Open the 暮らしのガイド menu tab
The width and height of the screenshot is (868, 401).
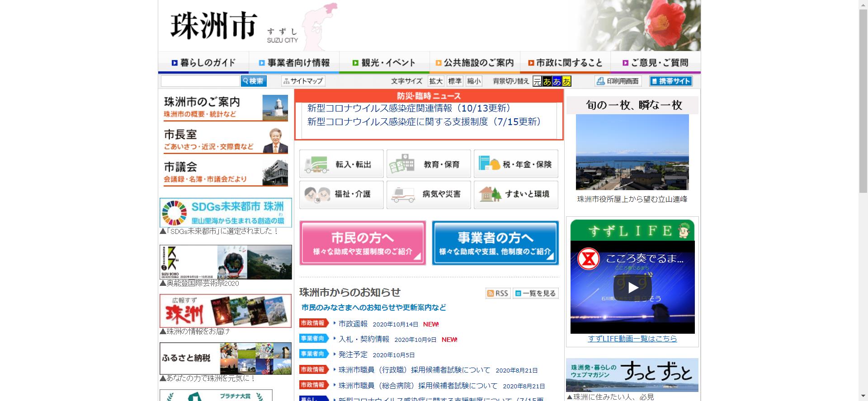point(203,63)
